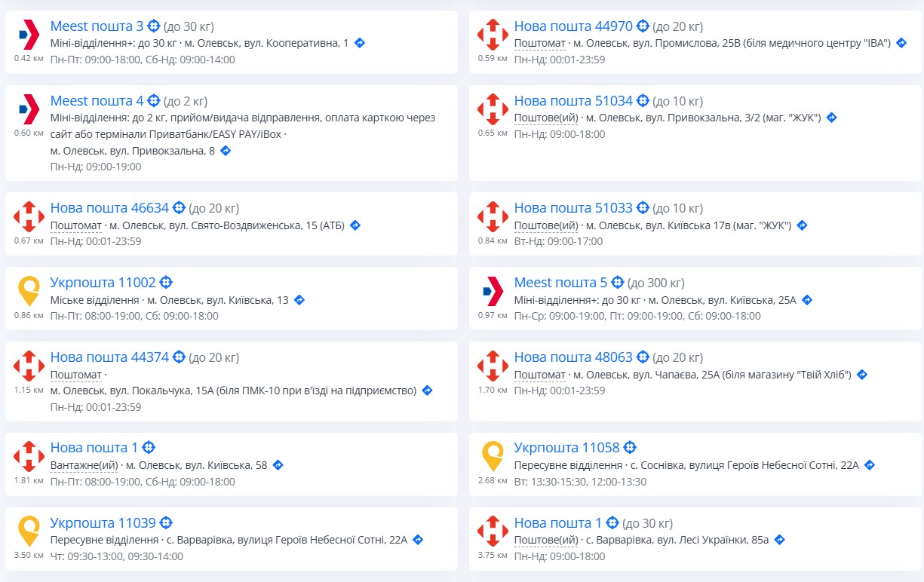The image size is (924, 582).
Task: Click the Укрпошта 11002 yellow logo icon
Action: (29, 290)
